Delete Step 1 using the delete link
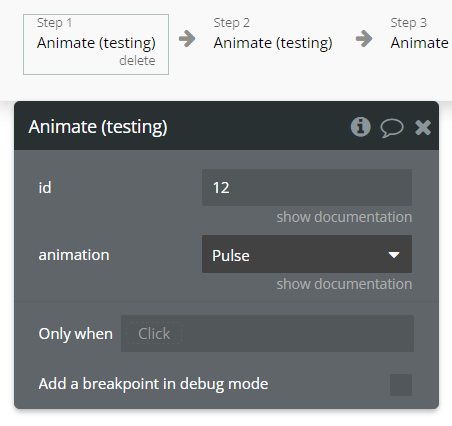The height and width of the screenshot is (426, 452). (137, 61)
